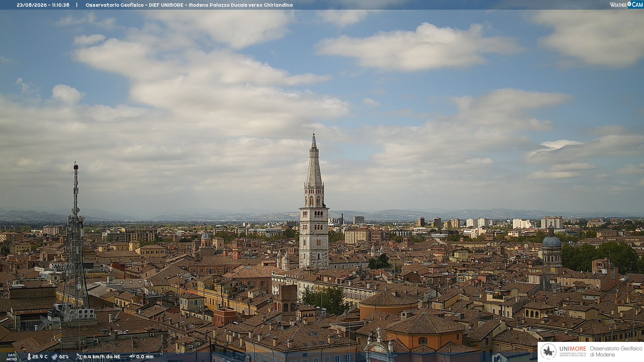
Task: Click the thermometer temperature icon
Action: [29, 357]
